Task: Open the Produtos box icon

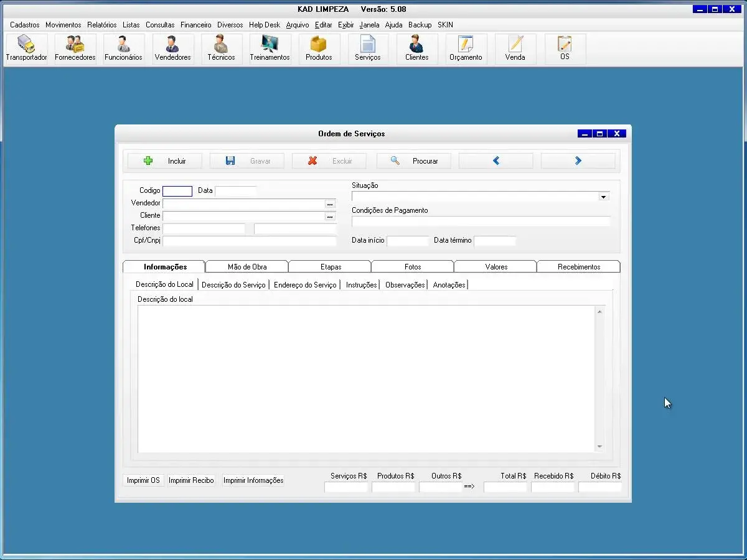Action: coord(319,49)
